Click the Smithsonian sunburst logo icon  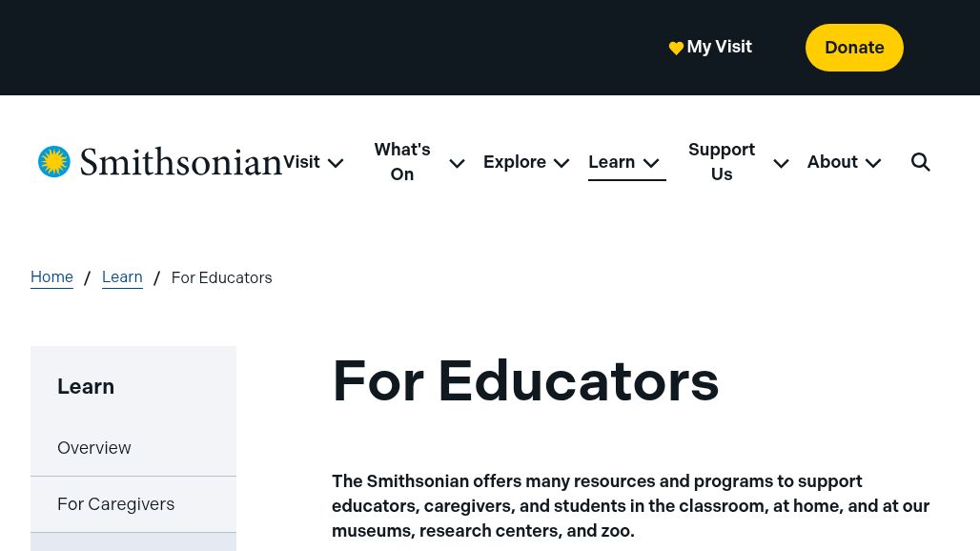(x=54, y=162)
